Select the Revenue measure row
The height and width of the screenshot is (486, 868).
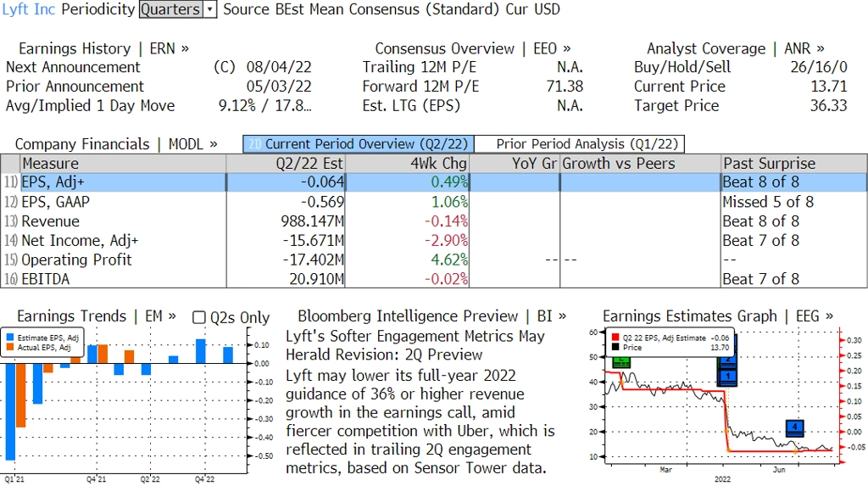pos(434,221)
